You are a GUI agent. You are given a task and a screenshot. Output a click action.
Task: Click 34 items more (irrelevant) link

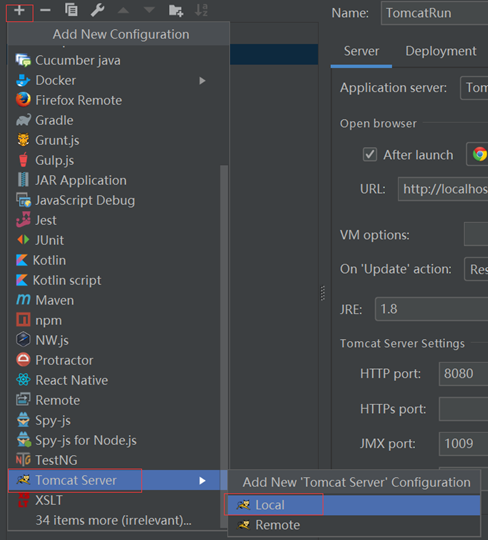coord(113,520)
